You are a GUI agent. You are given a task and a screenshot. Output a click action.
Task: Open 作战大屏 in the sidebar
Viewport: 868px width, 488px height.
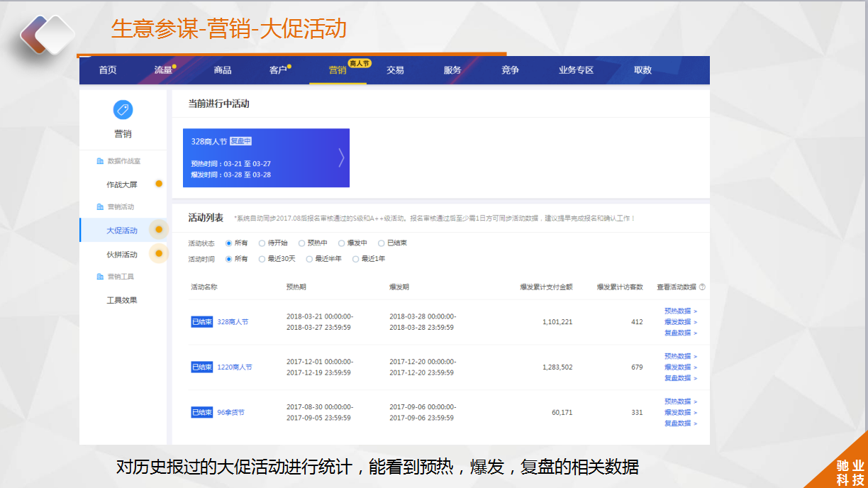click(122, 184)
